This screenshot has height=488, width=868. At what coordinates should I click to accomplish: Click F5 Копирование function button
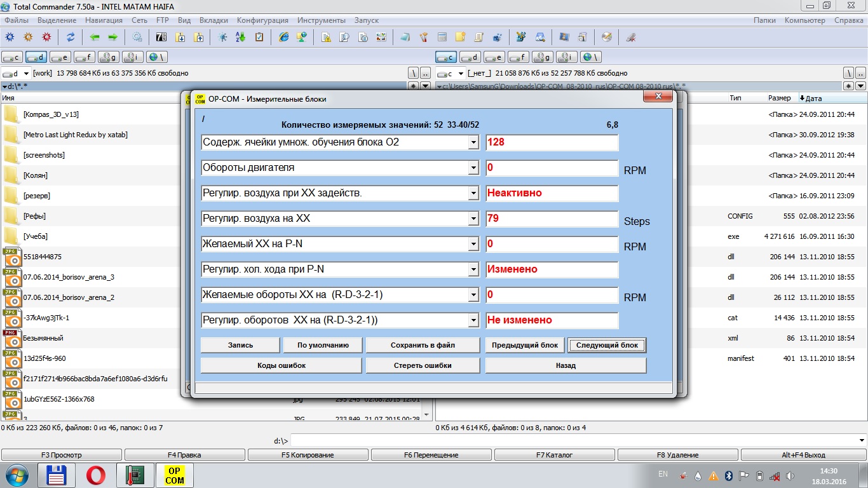pos(308,455)
